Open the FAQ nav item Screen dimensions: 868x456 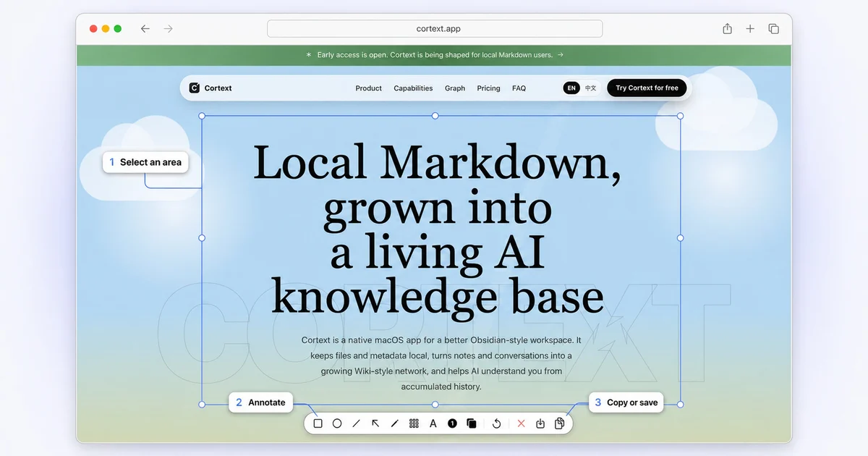(x=519, y=88)
